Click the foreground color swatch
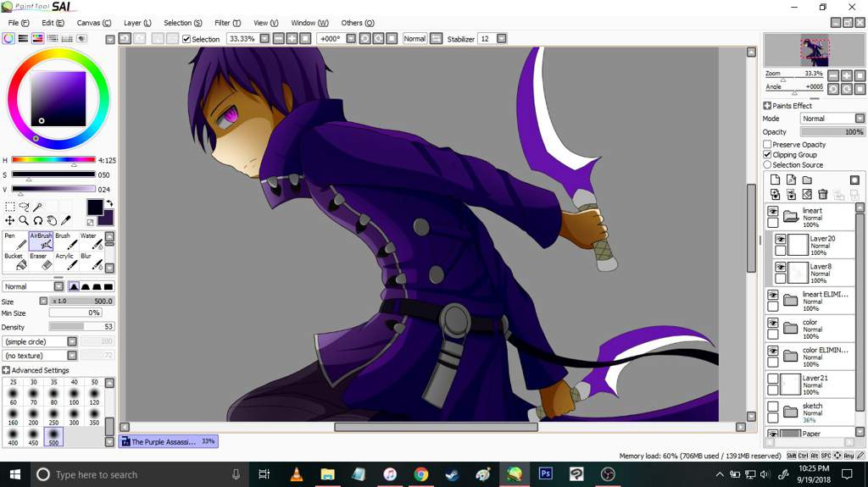 95,208
